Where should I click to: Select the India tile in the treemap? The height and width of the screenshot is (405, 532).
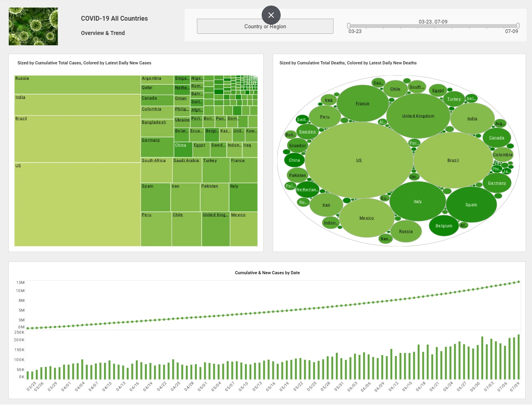click(x=77, y=105)
